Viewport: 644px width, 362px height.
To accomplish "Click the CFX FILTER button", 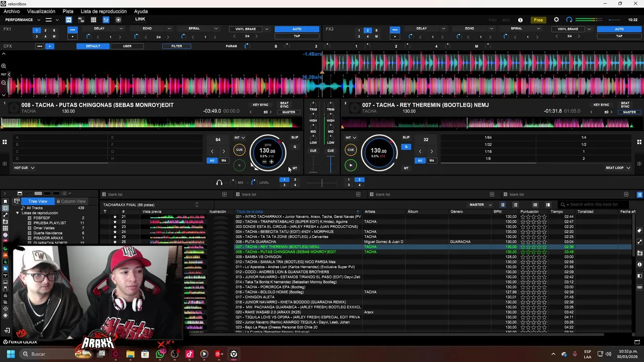I will point(177,46).
